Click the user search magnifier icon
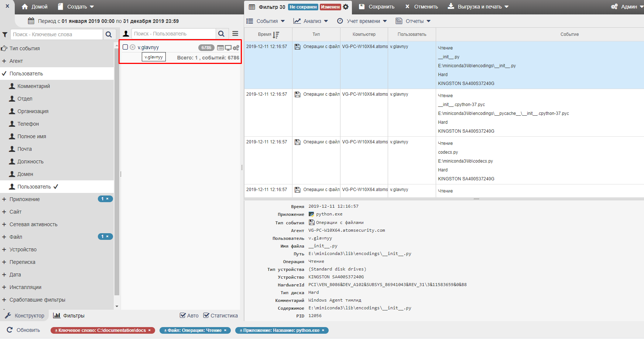The height and width of the screenshot is (340, 644). point(221,34)
